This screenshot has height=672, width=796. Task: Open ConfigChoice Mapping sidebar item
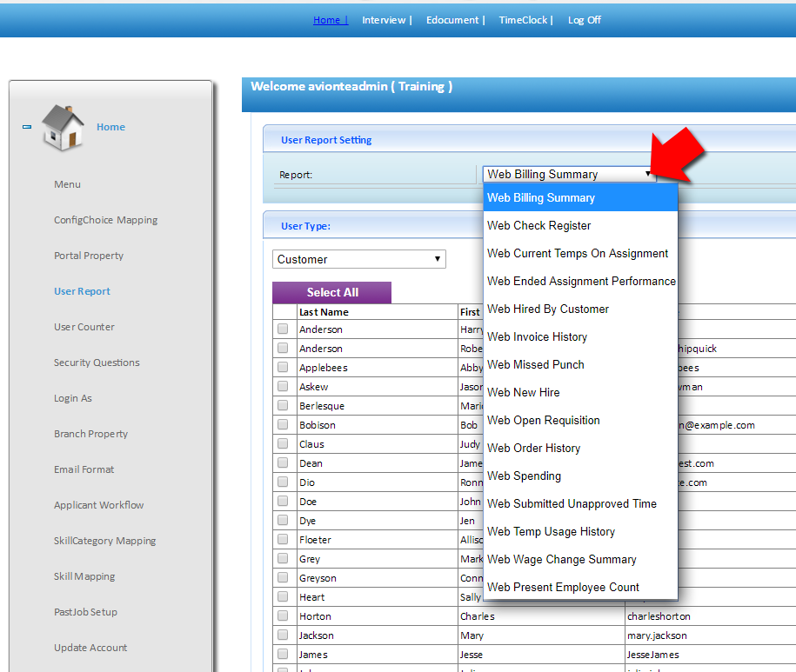[x=105, y=220]
